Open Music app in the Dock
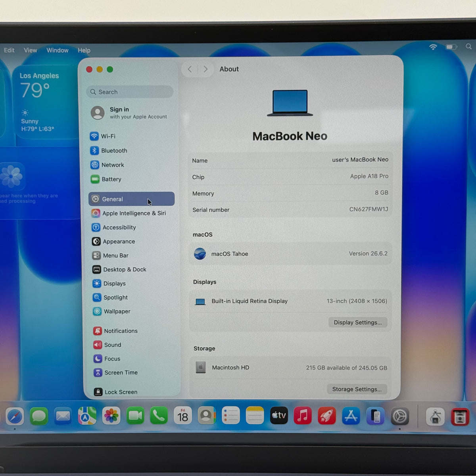This screenshot has height=476, width=476. [303, 416]
